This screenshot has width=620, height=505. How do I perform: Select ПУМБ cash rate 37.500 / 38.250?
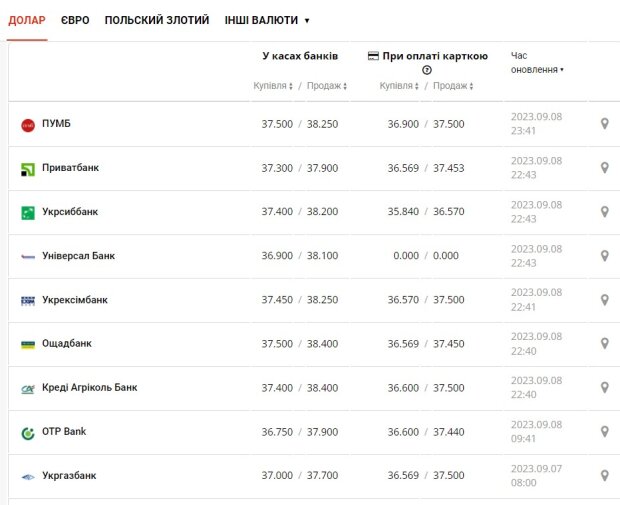[x=300, y=124]
